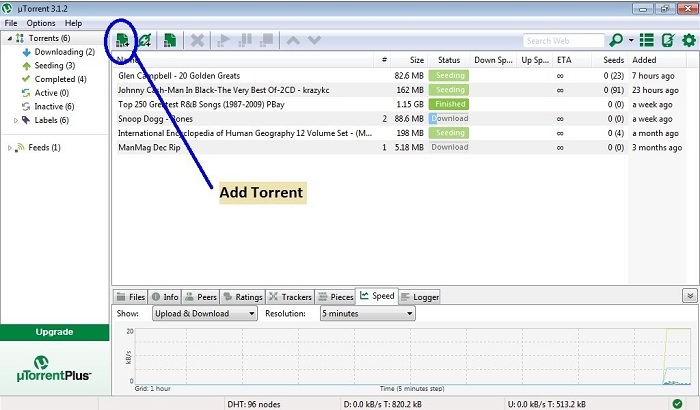Open the search provider dropdown arrow

631,40
